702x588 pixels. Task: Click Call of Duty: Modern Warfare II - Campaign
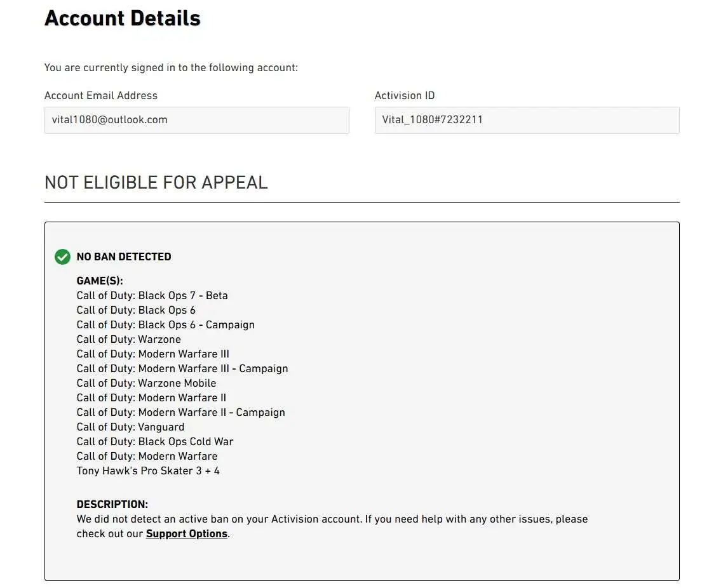click(180, 412)
